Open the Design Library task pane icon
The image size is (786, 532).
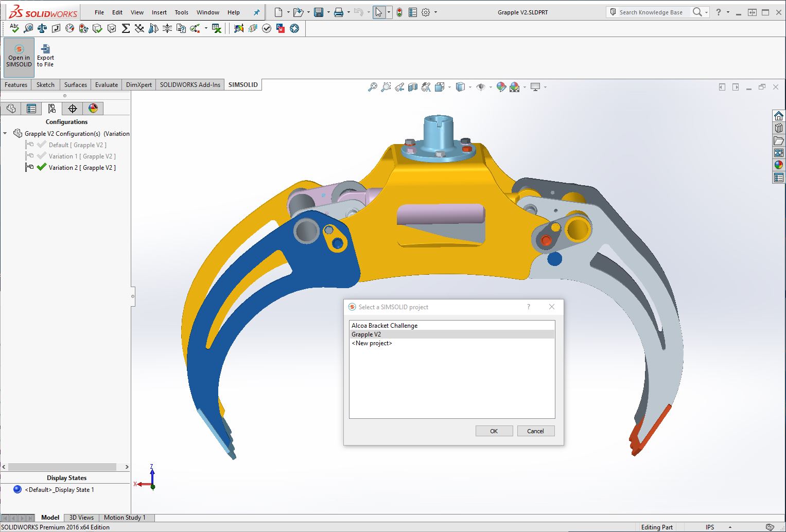click(x=779, y=128)
